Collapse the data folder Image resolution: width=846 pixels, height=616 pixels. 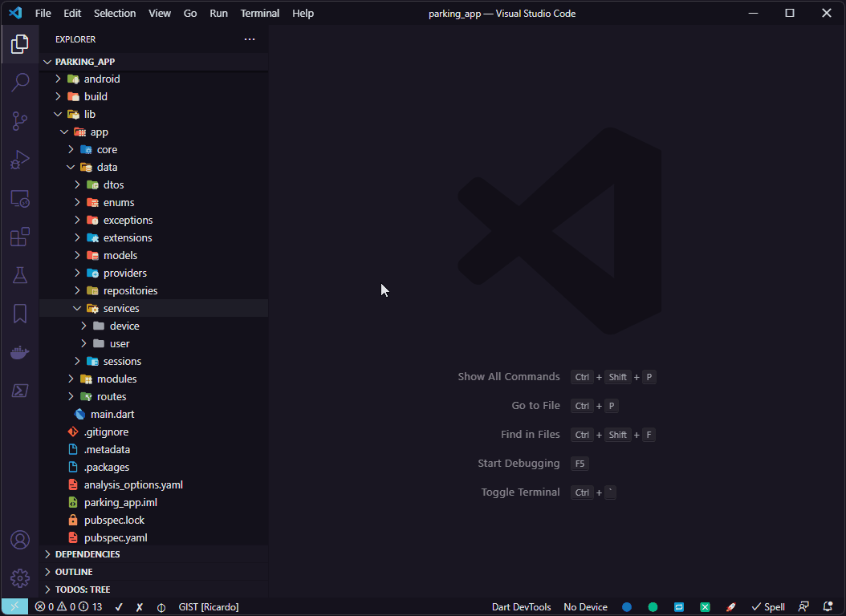(154, 167)
